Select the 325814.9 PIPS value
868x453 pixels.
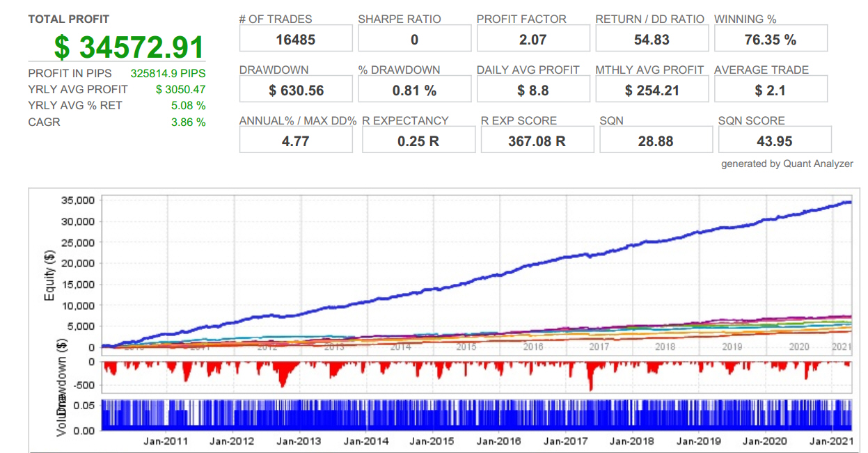[x=168, y=73]
